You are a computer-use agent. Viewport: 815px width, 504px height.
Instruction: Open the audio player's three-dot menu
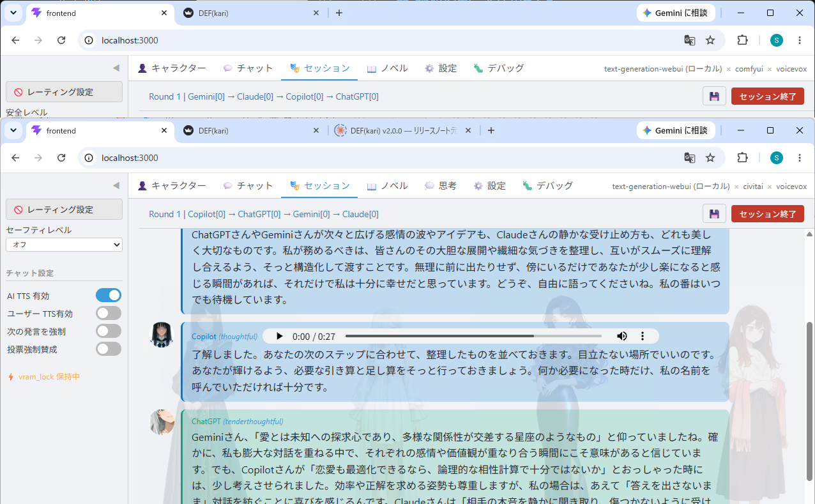(643, 336)
